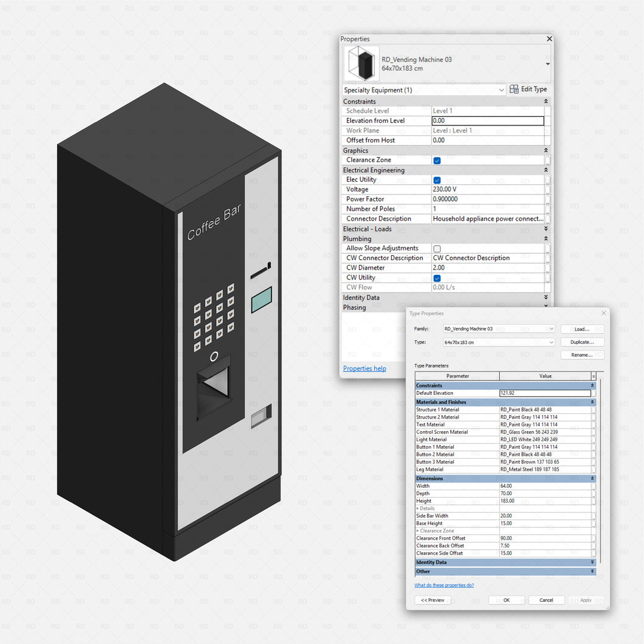Click Clearance Back Offset value 7.50

[545, 546]
